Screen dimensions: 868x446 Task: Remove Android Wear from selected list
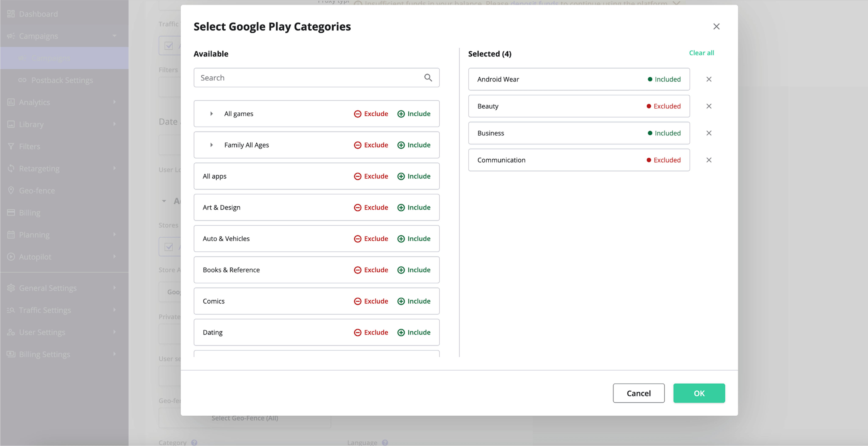click(709, 79)
